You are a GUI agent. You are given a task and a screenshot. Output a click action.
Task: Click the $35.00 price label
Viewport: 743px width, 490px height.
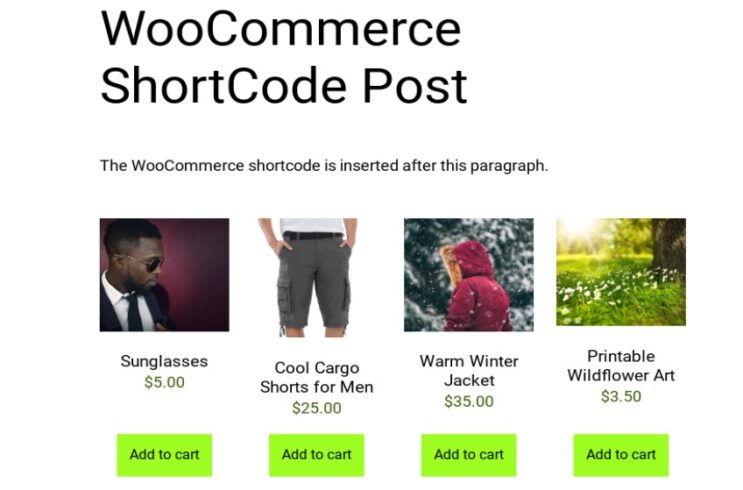click(469, 401)
